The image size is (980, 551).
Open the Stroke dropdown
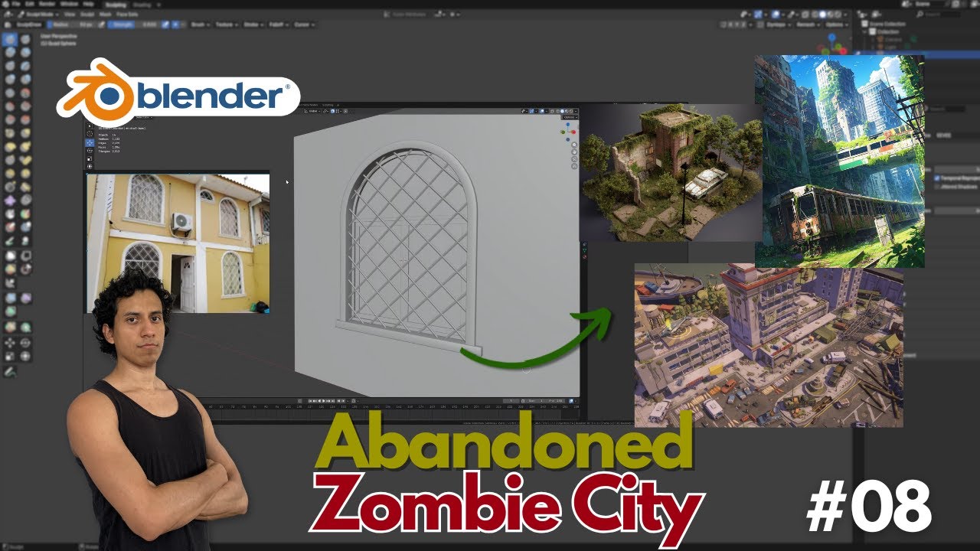point(253,25)
